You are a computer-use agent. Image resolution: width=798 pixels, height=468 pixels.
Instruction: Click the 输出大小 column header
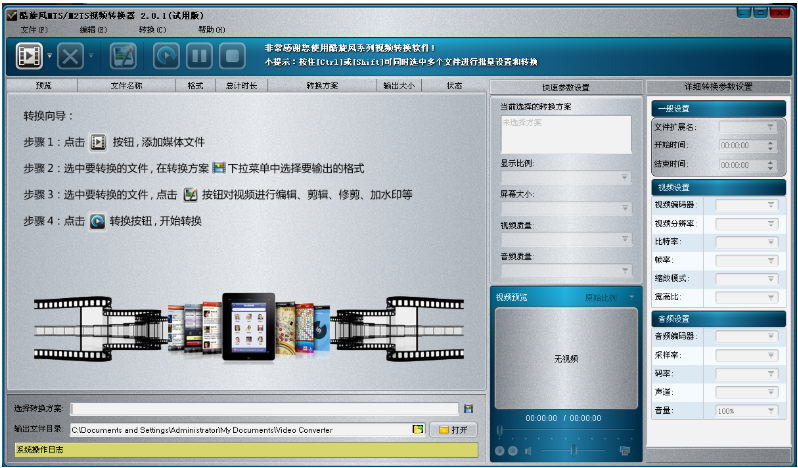click(400, 85)
